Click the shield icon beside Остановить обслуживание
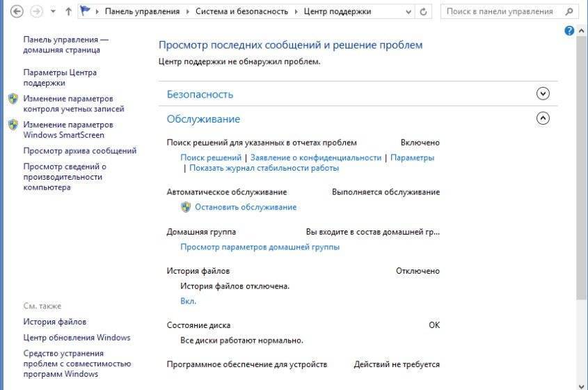588x390 pixels. (186, 207)
